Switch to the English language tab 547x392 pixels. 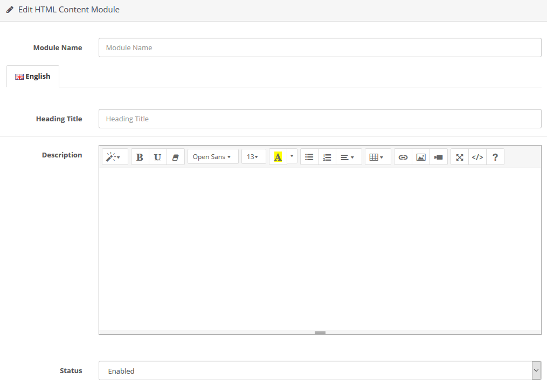(33, 77)
